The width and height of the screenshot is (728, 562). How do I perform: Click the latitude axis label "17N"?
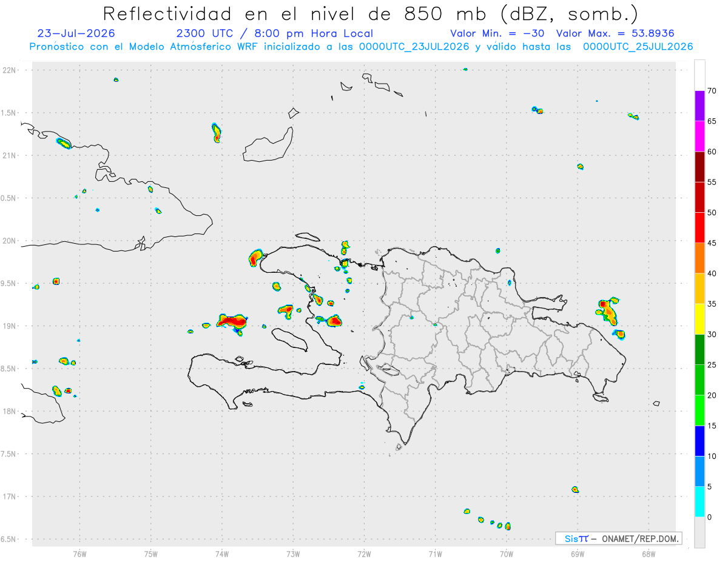pyautogui.click(x=10, y=497)
